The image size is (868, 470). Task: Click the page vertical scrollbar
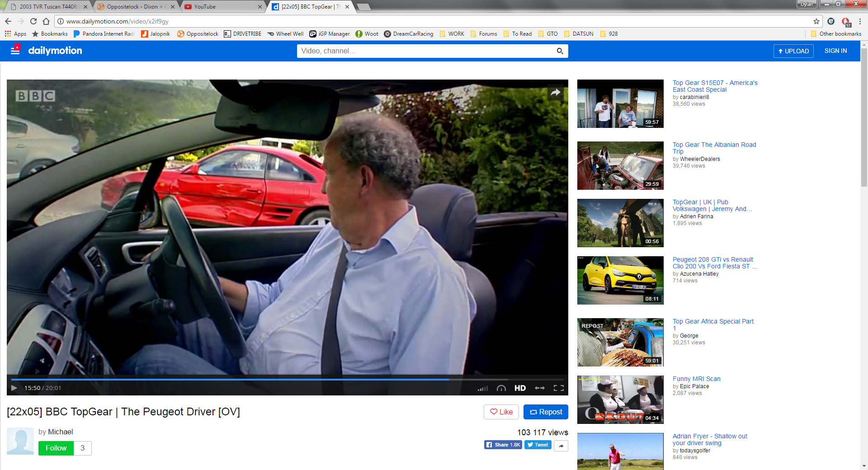pos(864,117)
